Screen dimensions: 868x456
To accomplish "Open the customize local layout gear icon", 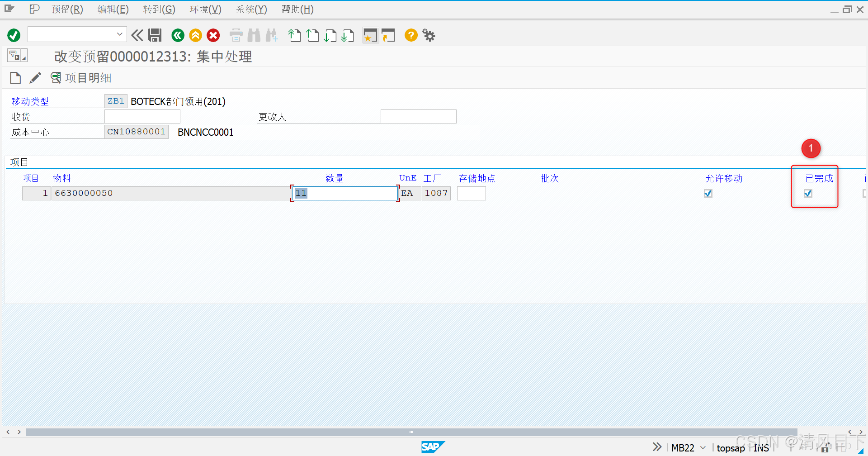I will click(x=428, y=35).
